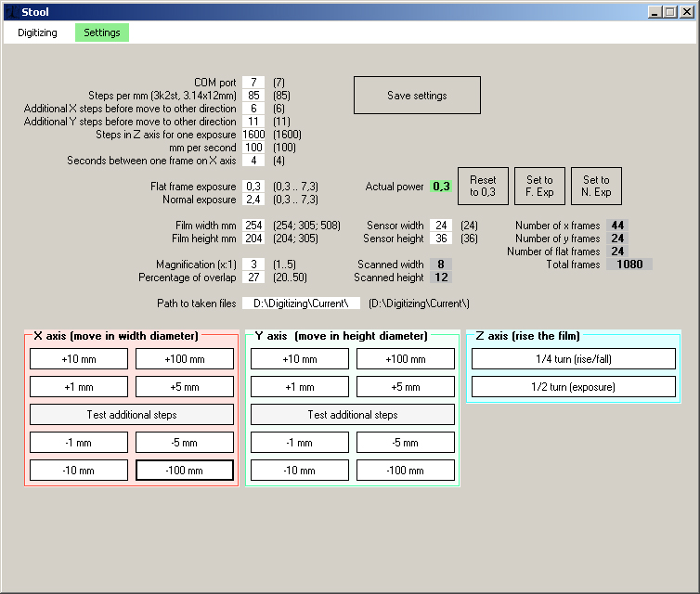Click the Sensor width input field
Screen dimensions: 700x594
pyautogui.click(x=441, y=226)
